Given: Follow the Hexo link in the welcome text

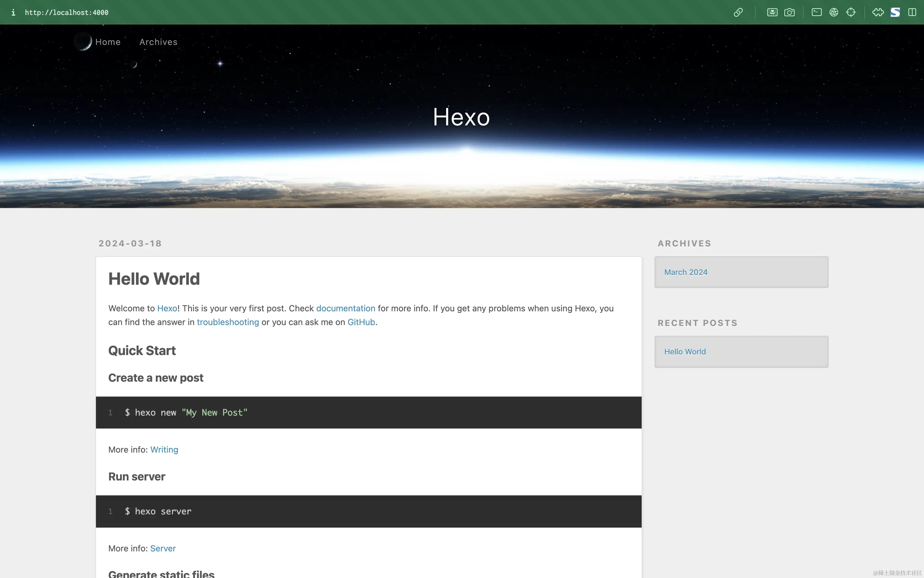Looking at the screenshot, I should (167, 308).
